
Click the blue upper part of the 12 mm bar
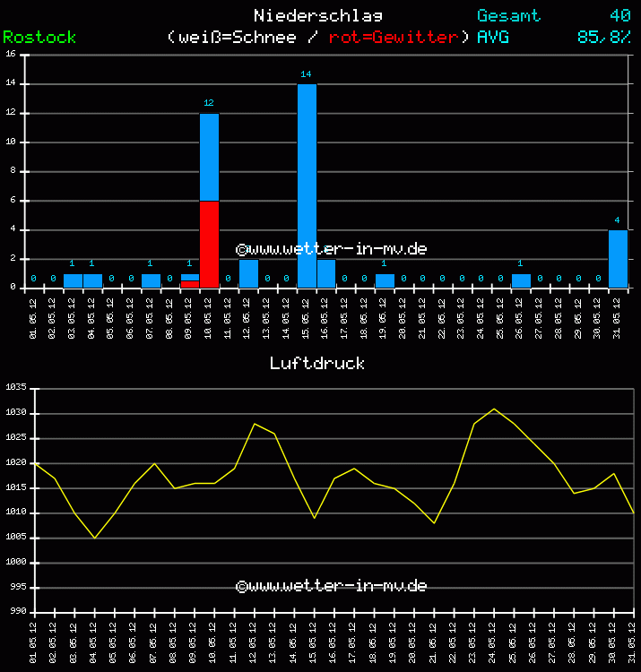209,157
